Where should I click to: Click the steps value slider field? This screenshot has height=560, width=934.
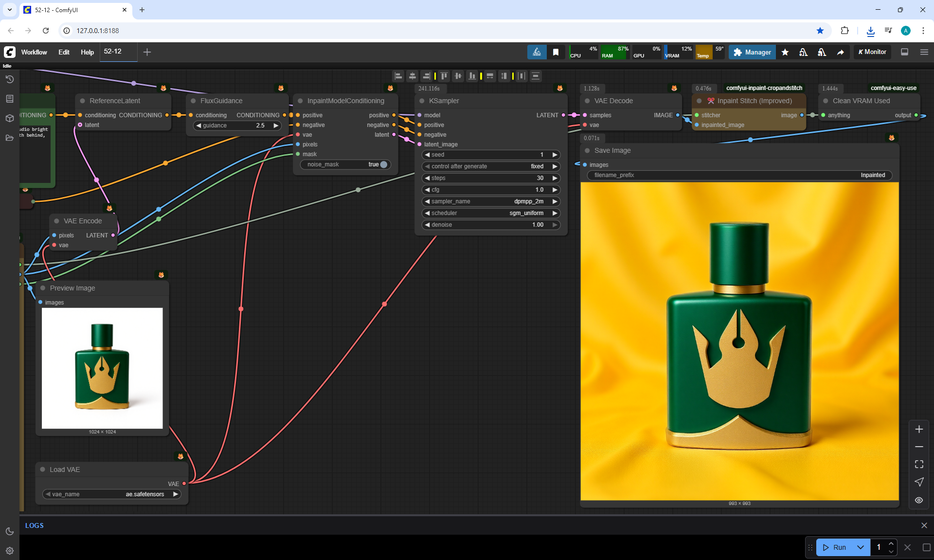pos(490,178)
